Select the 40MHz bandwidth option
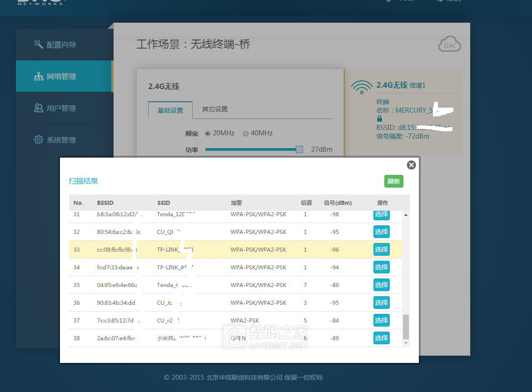Screen dimensions: 532x392 [x=245, y=133]
